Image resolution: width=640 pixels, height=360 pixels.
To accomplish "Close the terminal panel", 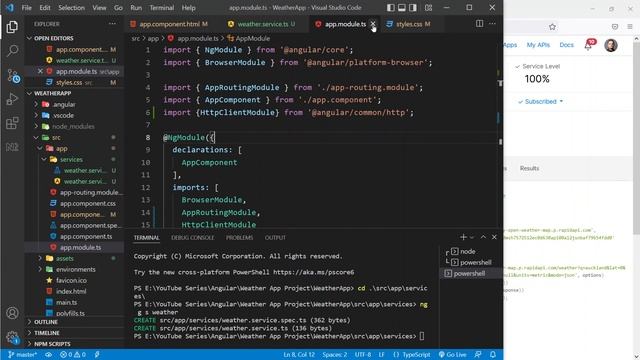I will pos(494,237).
